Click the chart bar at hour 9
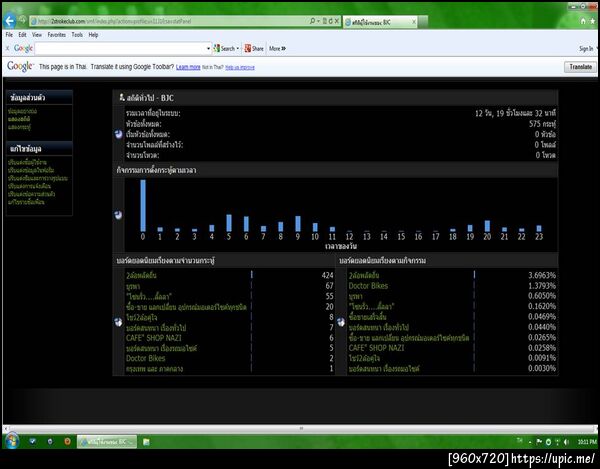The width and height of the screenshot is (600, 469). coord(298,223)
